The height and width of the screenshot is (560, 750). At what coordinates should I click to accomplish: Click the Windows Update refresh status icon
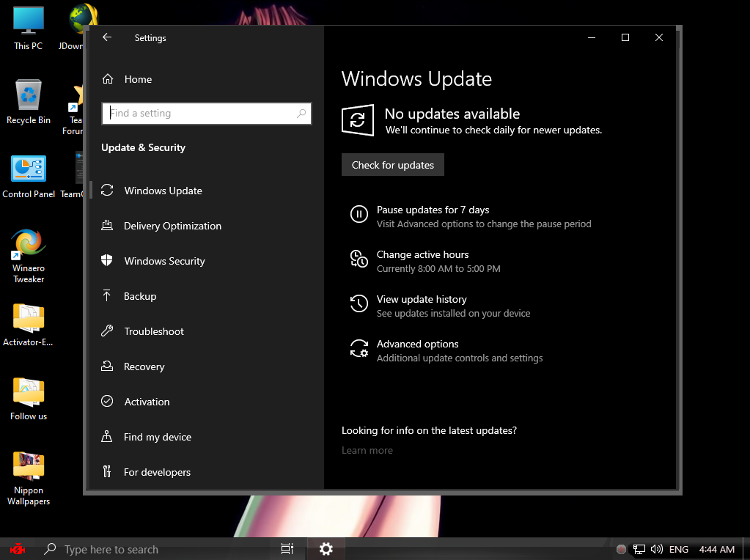tap(358, 120)
